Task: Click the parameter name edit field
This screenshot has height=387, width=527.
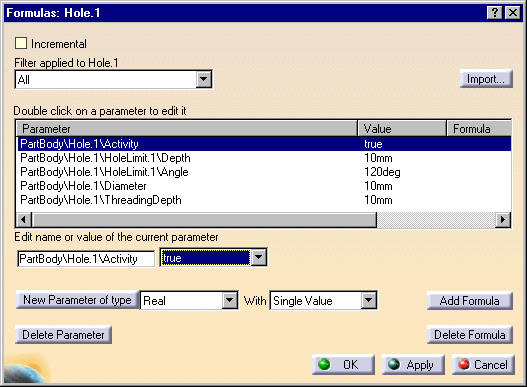Action: (x=86, y=259)
